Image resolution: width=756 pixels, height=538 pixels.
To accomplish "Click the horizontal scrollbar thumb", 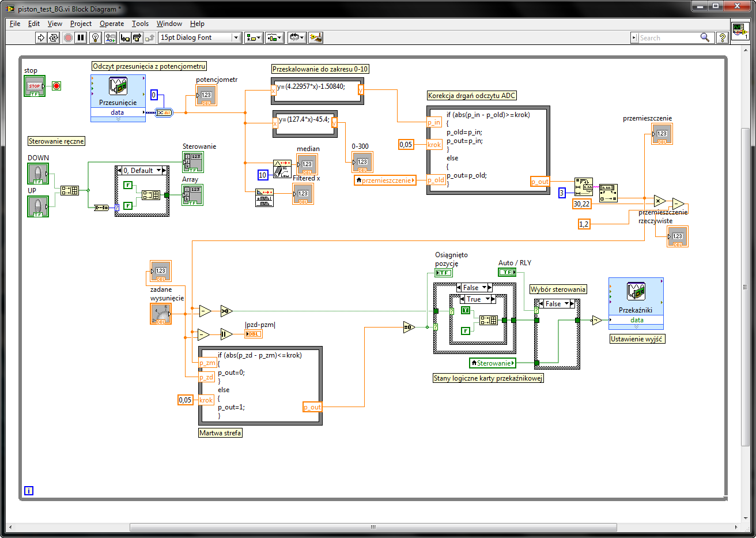I will coord(373,527).
